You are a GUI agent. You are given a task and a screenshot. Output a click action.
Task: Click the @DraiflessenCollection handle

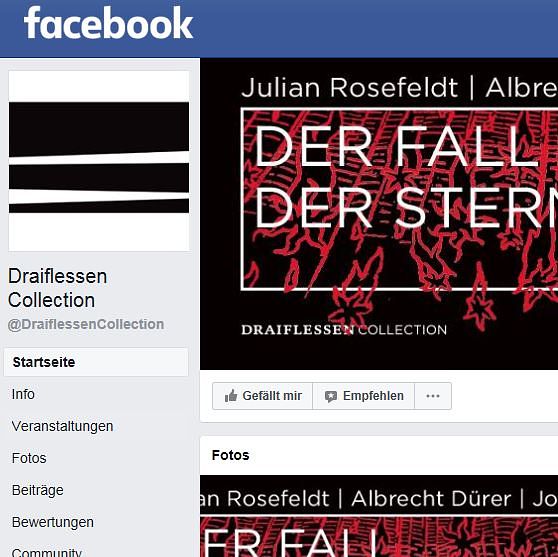point(86,324)
